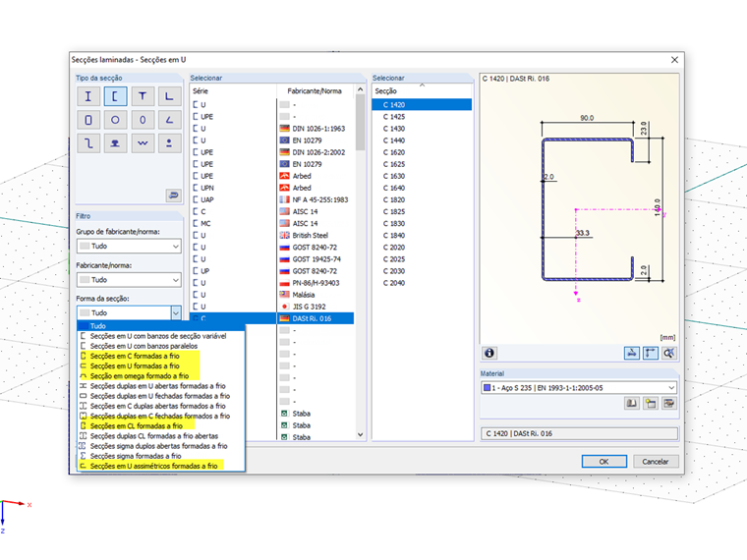Screen dimensions: 747x560
Task: Click the series list scroll up arrow
Action: pos(360,89)
